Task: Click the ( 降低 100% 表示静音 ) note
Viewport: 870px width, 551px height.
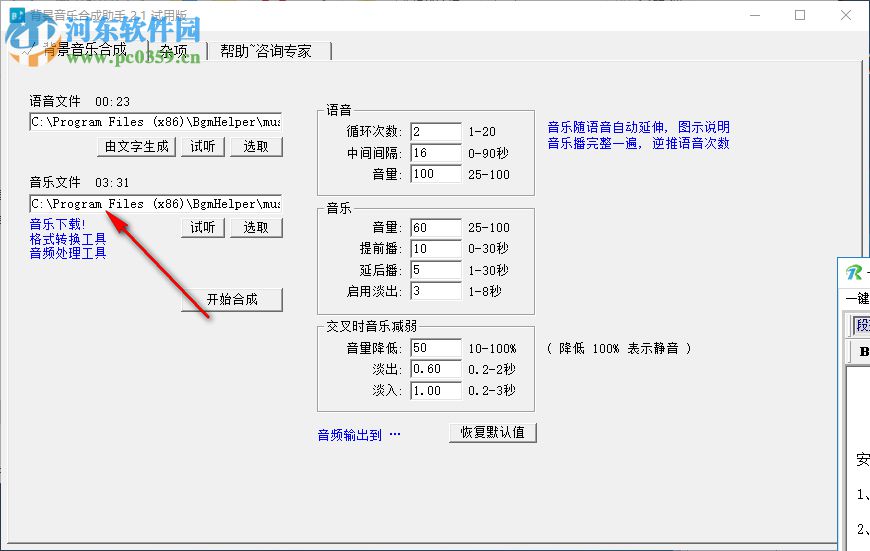Action: click(x=619, y=348)
